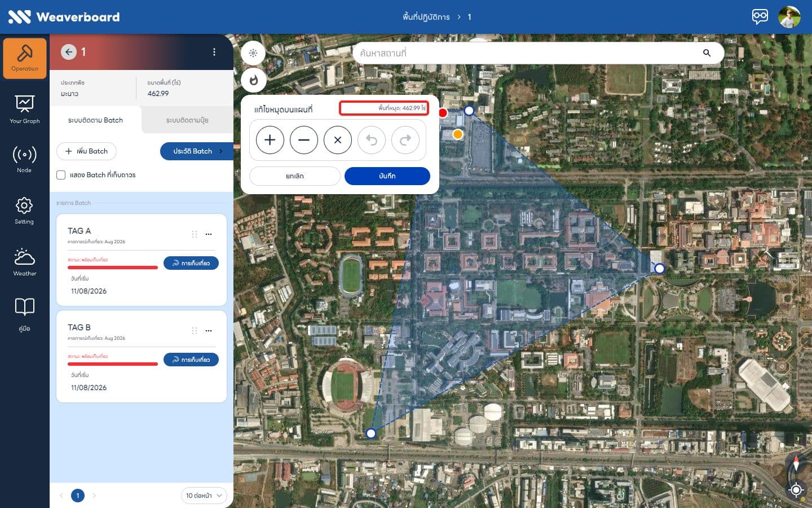This screenshot has height=508, width=812.
Task: Select the Batch tracking system tab
Action: [95, 120]
